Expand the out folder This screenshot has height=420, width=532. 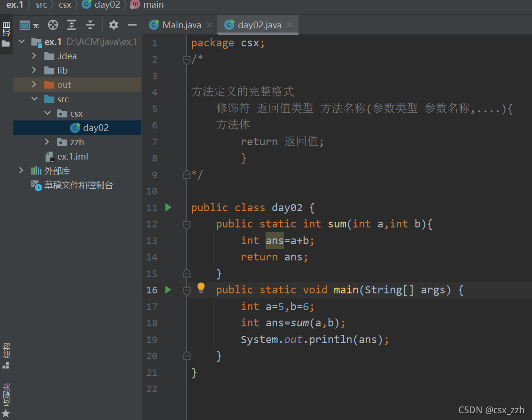pos(34,84)
